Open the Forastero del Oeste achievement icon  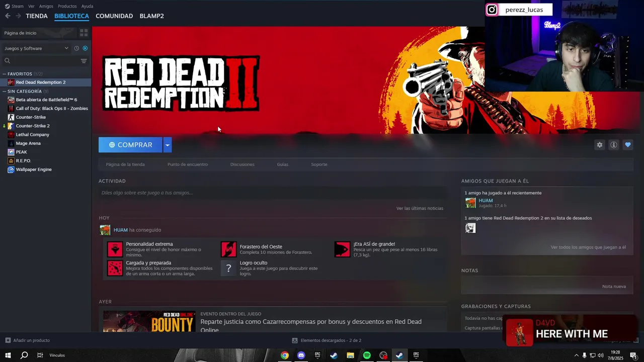pyautogui.click(x=228, y=249)
